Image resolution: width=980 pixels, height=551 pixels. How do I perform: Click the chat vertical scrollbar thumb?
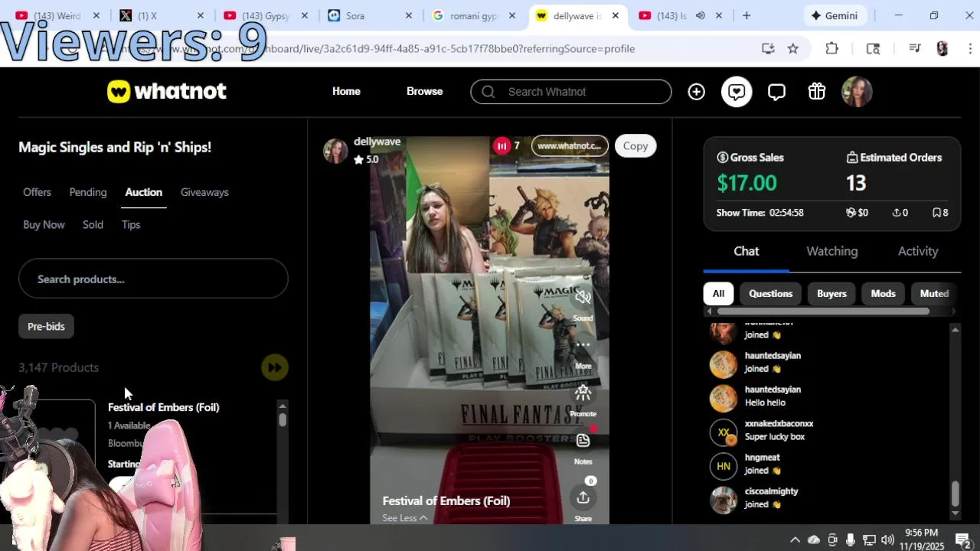click(x=955, y=494)
